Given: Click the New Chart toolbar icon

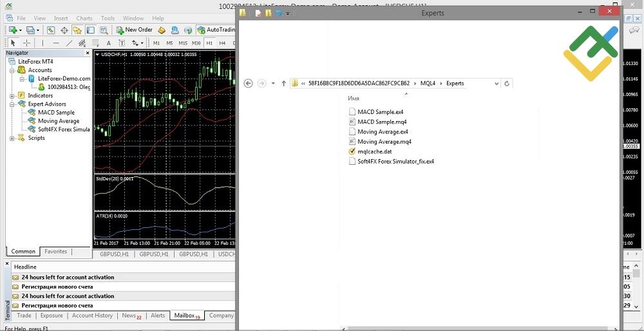Looking at the screenshot, I should click(x=13, y=30).
